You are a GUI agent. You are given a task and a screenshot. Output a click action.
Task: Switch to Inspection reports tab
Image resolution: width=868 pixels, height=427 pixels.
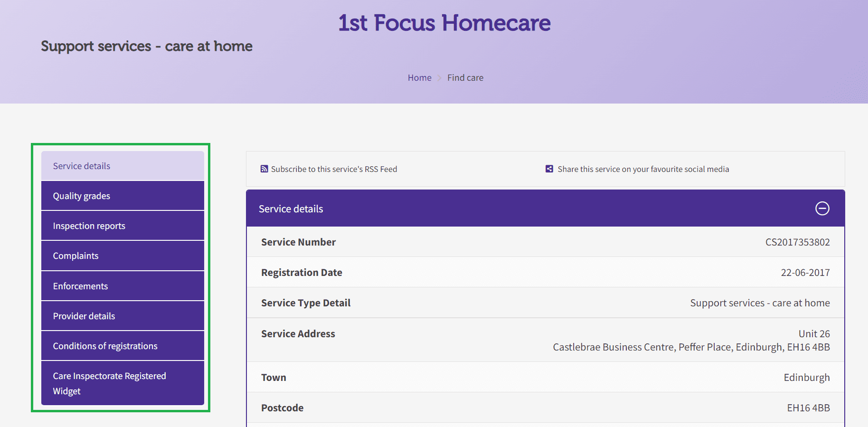123,226
